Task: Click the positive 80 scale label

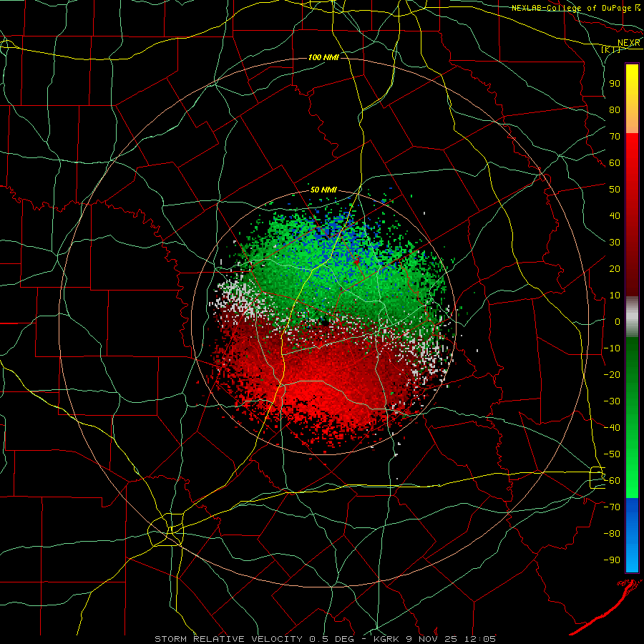Action: (x=615, y=110)
